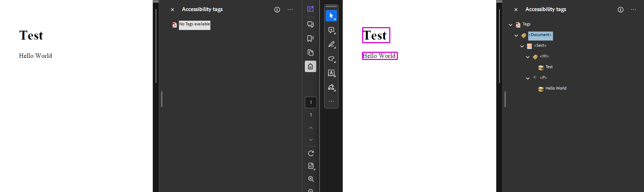
Task: Open the Comments panel icon
Action: pyautogui.click(x=311, y=24)
